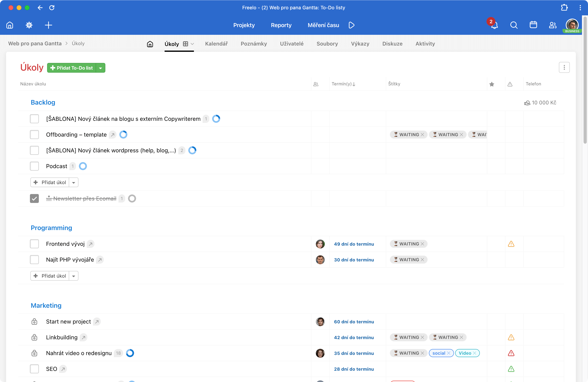588x382 pixels.
Task: Click the assignee column header icon
Action: [x=316, y=84]
